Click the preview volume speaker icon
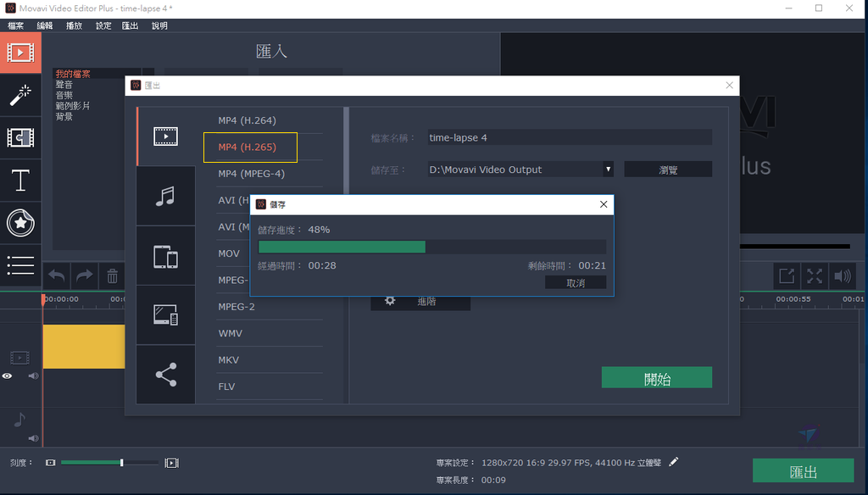This screenshot has height=495, width=868. click(842, 275)
